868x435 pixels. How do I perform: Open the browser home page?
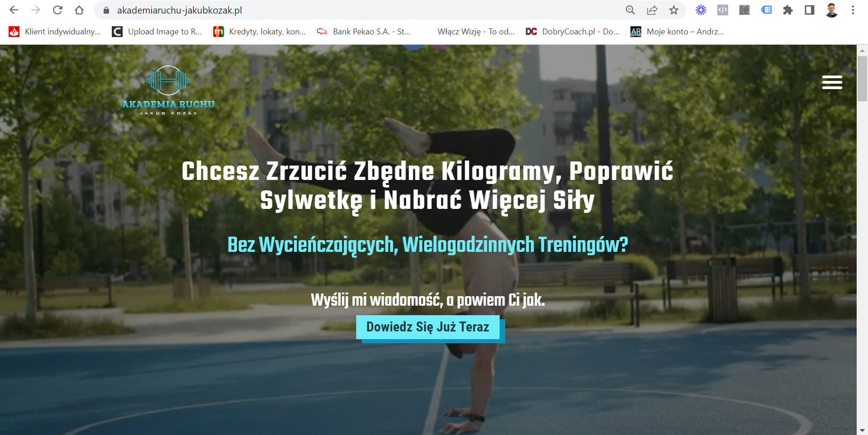click(79, 10)
